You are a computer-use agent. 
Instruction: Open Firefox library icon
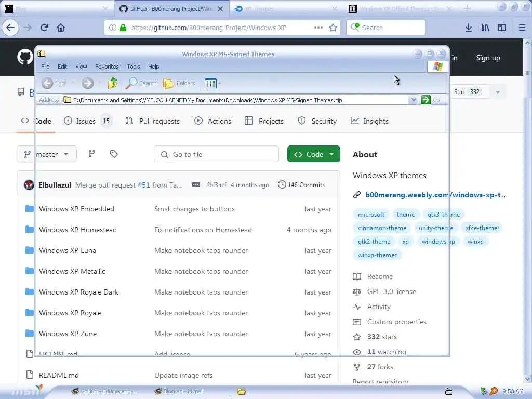point(485,28)
